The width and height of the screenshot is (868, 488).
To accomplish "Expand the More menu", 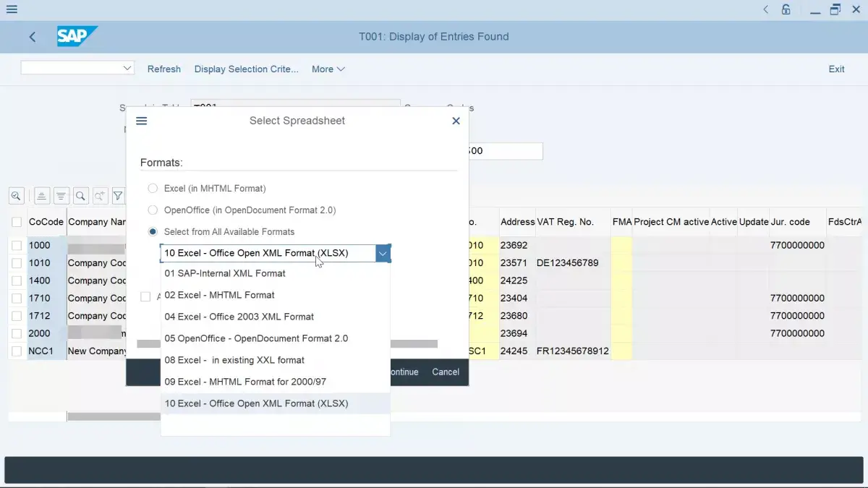I will (328, 69).
